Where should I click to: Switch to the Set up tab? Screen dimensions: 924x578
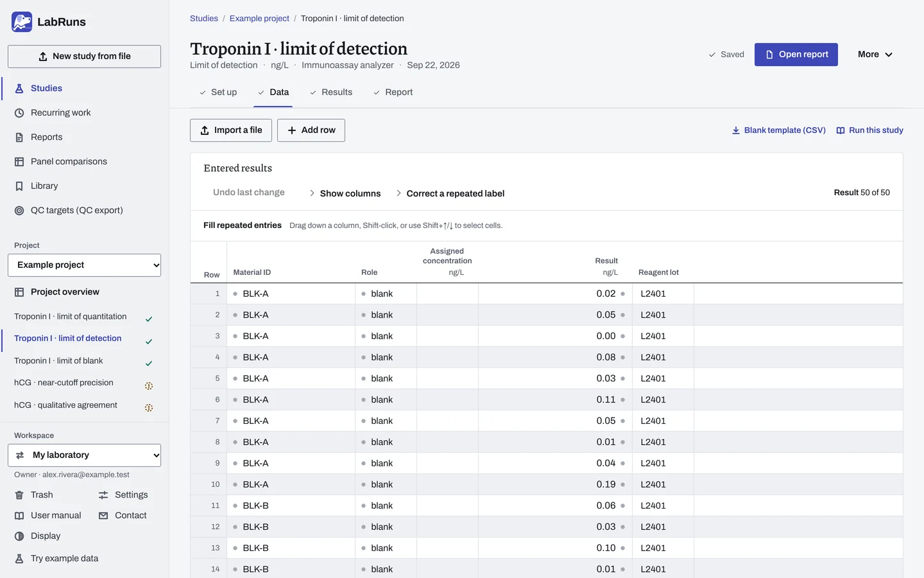[x=218, y=92]
